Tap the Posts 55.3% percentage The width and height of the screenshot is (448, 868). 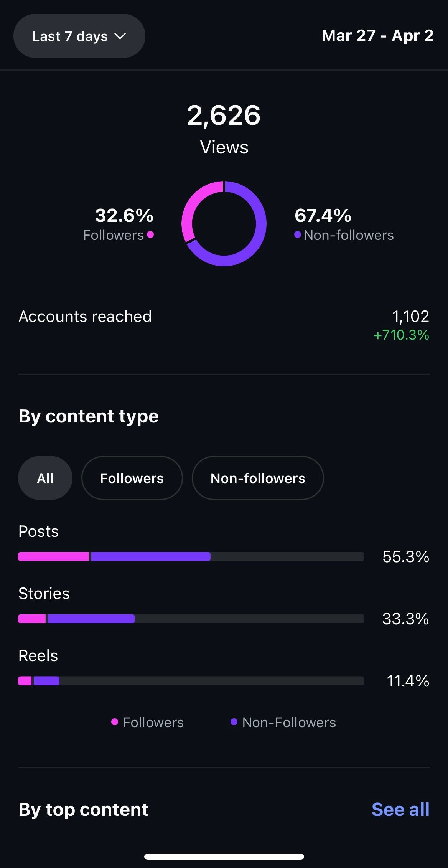coord(405,557)
